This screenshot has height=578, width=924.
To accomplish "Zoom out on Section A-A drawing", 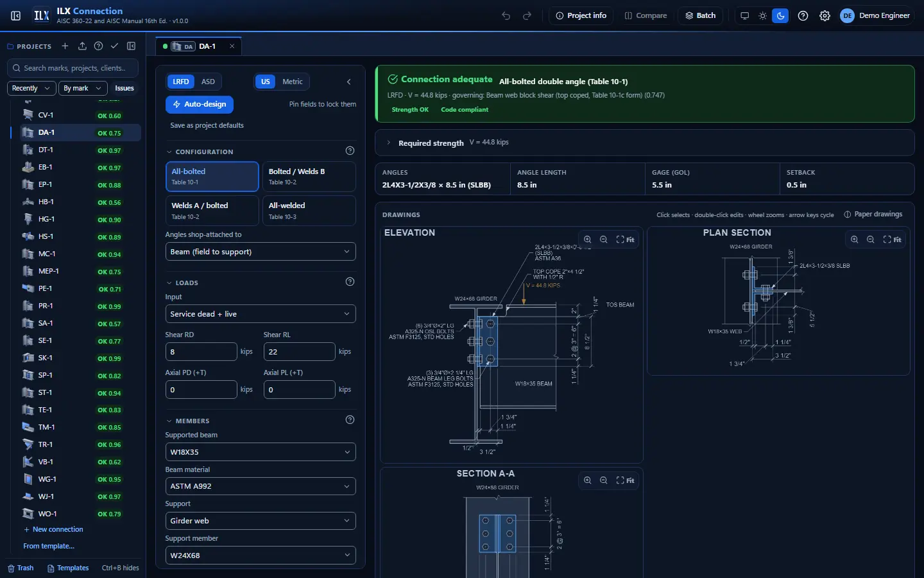I will click(603, 480).
